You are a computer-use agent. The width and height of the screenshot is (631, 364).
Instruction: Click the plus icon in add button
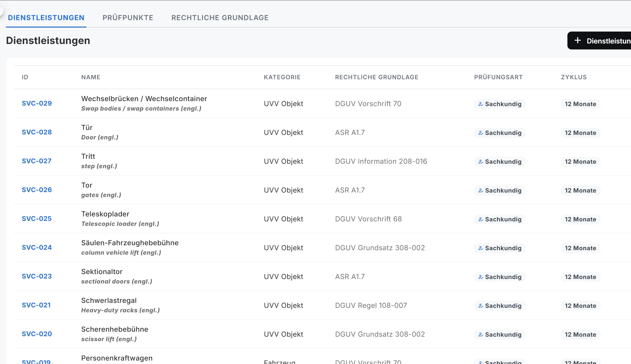coord(578,40)
